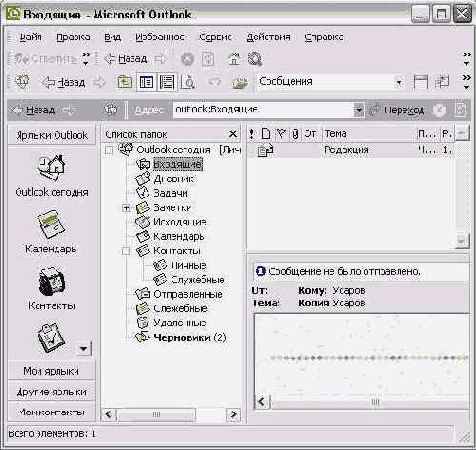Click the print preview toolbar icon
The height and width of the screenshot is (450, 476).
[x=188, y=82]
